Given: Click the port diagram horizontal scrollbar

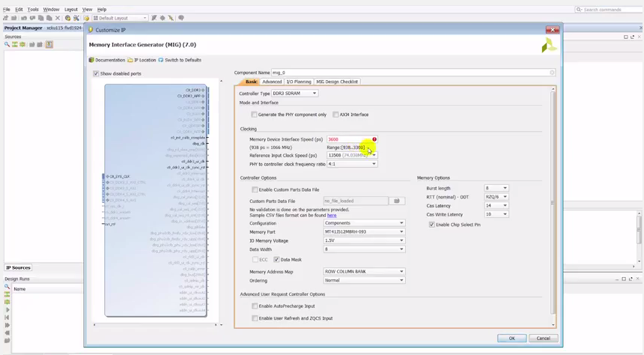Looking at the screenshot, I should click(155, 325).
